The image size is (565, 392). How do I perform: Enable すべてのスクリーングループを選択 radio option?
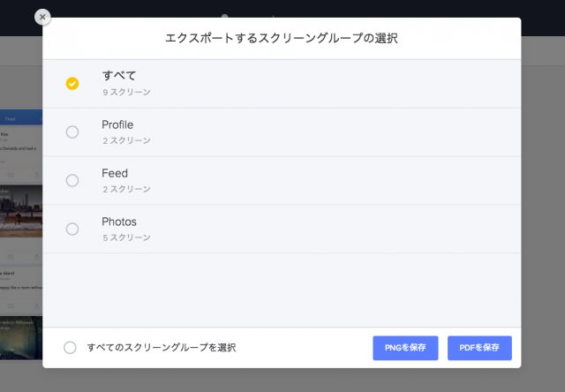tap(70, 348)
